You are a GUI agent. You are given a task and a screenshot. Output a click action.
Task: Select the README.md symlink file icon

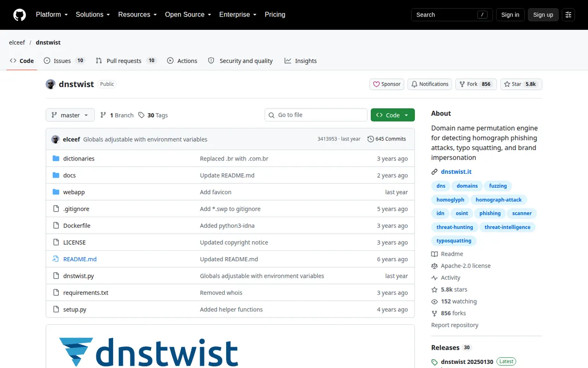[56, 259]
